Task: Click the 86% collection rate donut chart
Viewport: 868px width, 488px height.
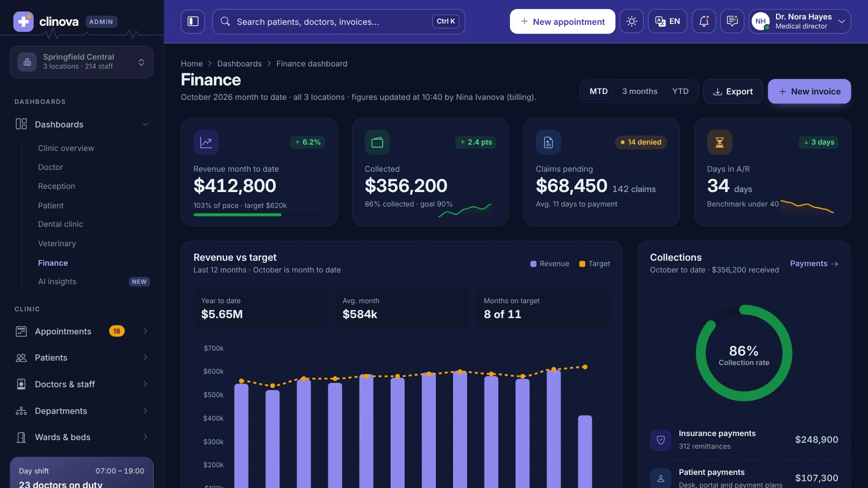Action: click(x=744, y=353)
